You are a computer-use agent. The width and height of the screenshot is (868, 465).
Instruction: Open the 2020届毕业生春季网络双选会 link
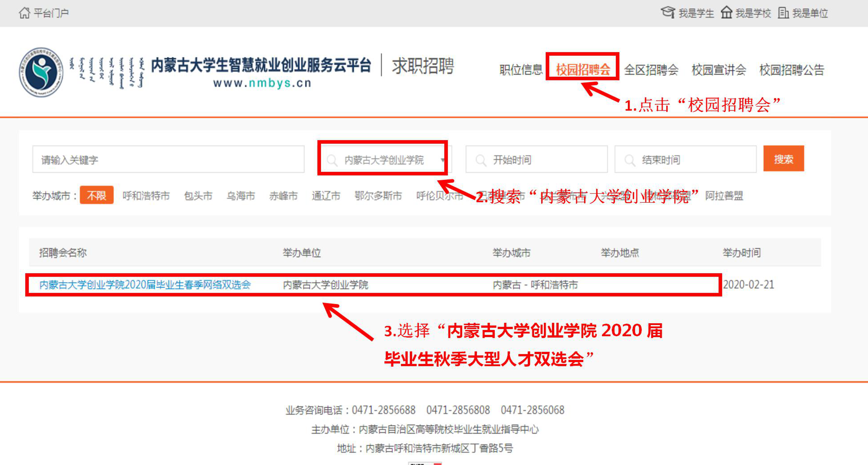coord(145,285)
